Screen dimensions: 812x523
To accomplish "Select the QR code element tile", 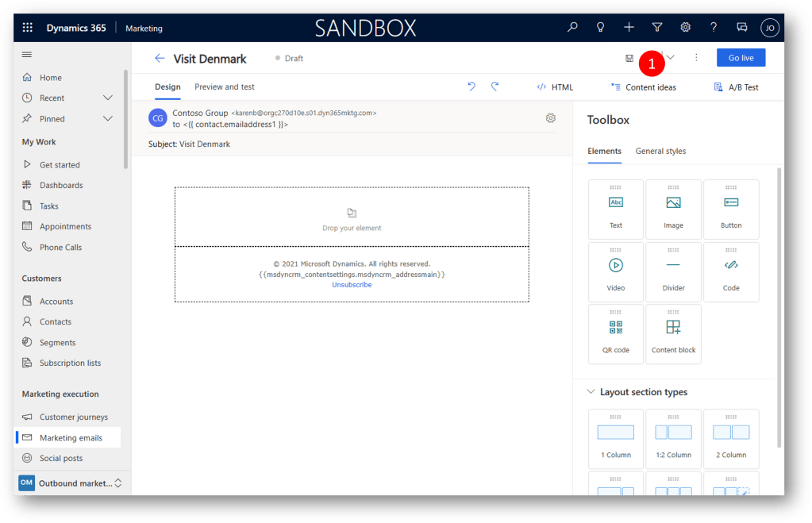I will point(616,334).
